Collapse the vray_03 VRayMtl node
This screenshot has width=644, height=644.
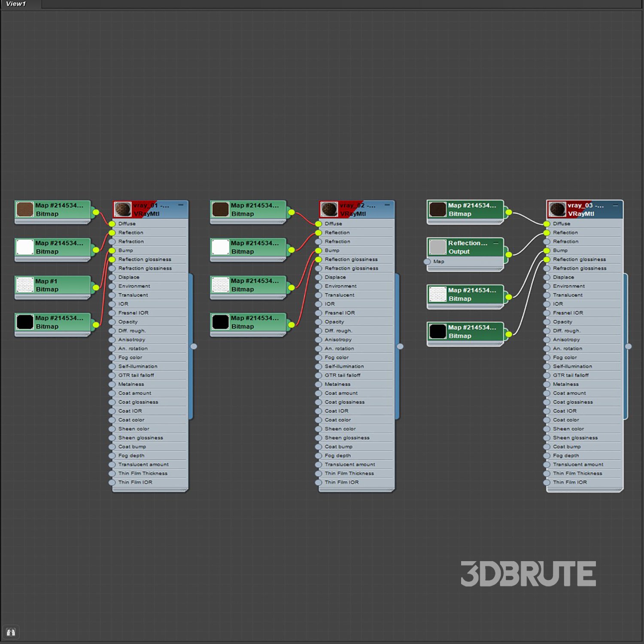[615, 205]
